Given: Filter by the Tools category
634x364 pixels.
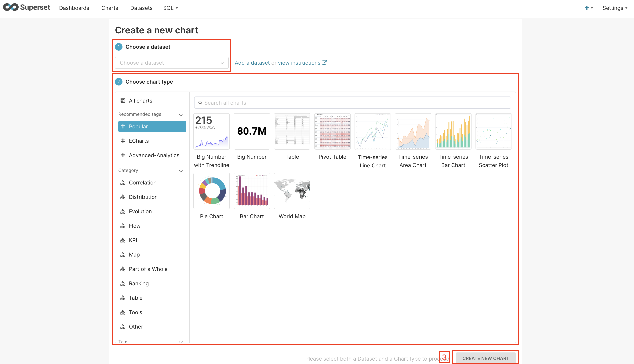Looking at the screenshot, I should pyautogui.click(x=152, y=312).
